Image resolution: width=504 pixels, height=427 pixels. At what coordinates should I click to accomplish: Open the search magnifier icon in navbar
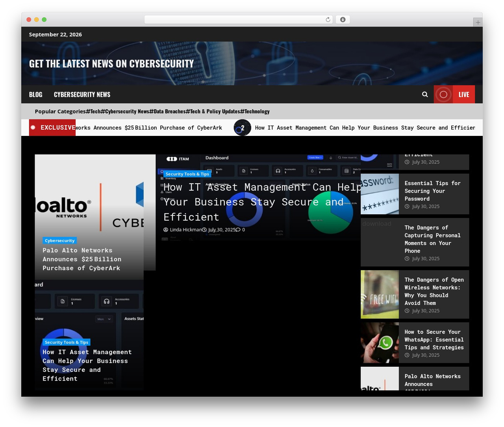click(425, 95)
